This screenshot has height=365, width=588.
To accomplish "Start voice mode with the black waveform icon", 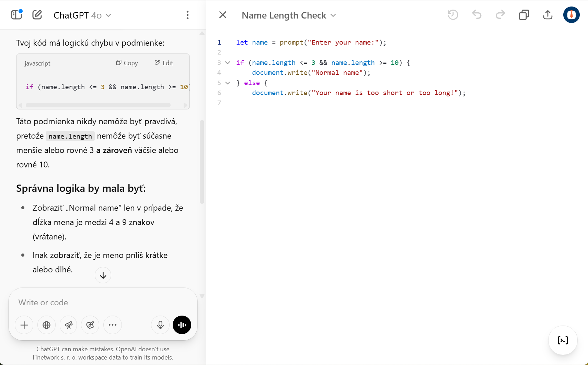I will click(182, 325).
